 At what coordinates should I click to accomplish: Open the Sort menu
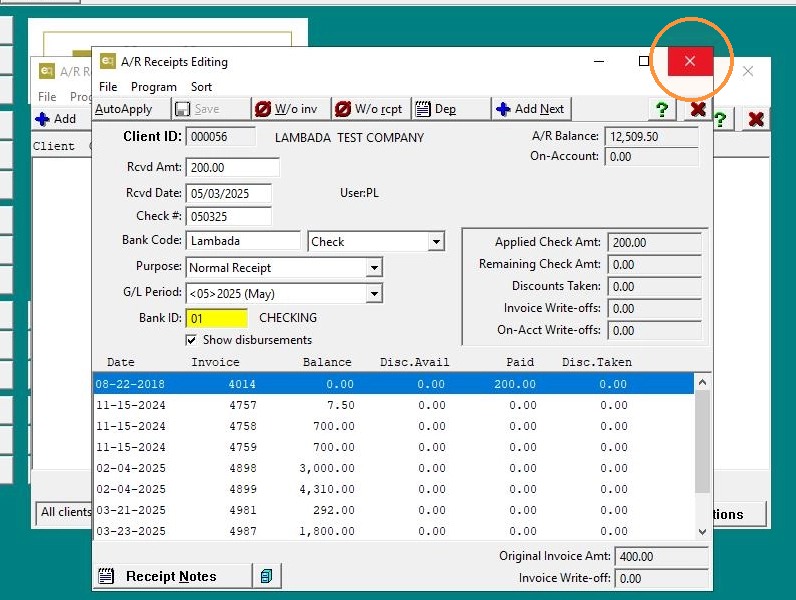click(x=202, y=87)
